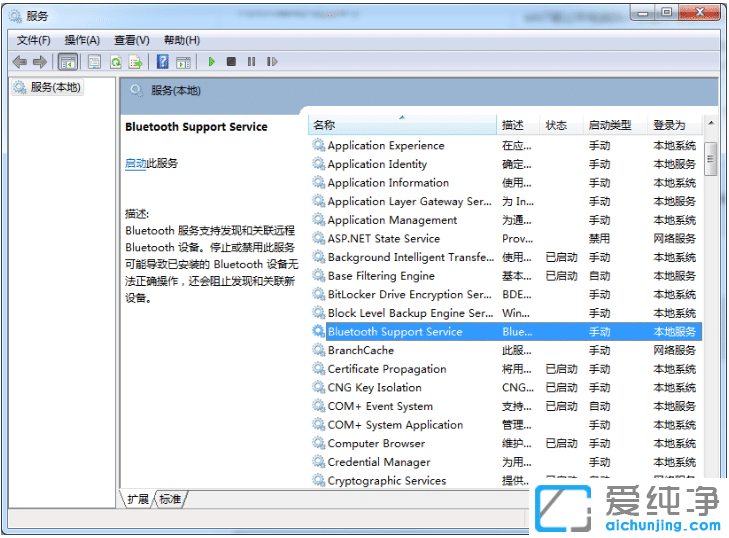Click the Export List toolbar icon
The image size is (729, 538).
coord(135,62)
